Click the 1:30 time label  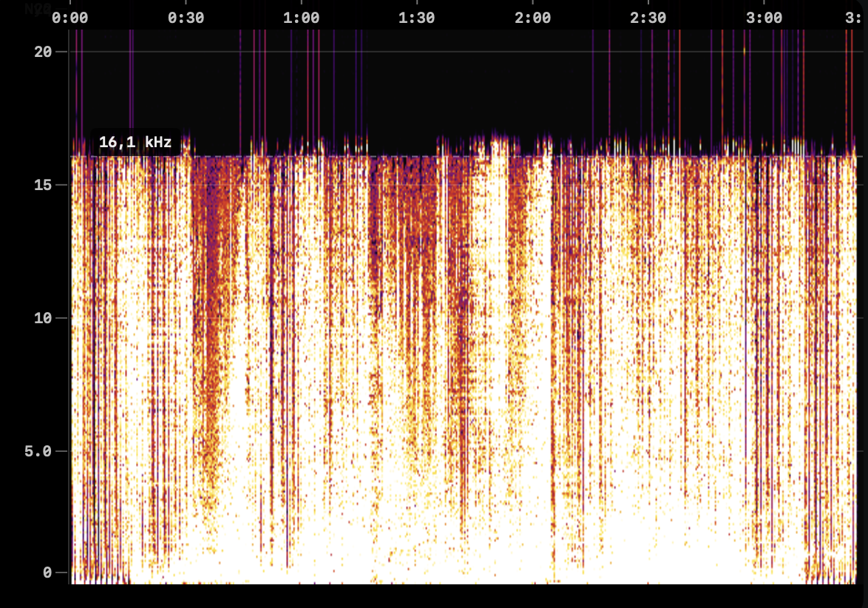click(418, 18)
